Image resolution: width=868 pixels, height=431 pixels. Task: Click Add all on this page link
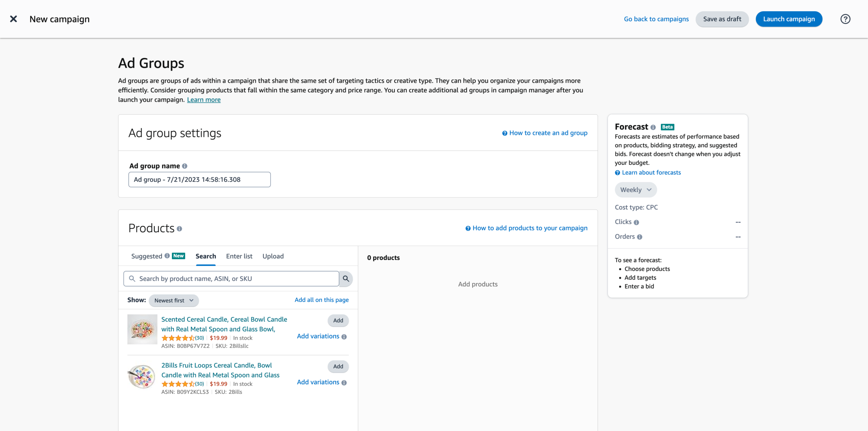pyautogui.click(x=321, y=300)
